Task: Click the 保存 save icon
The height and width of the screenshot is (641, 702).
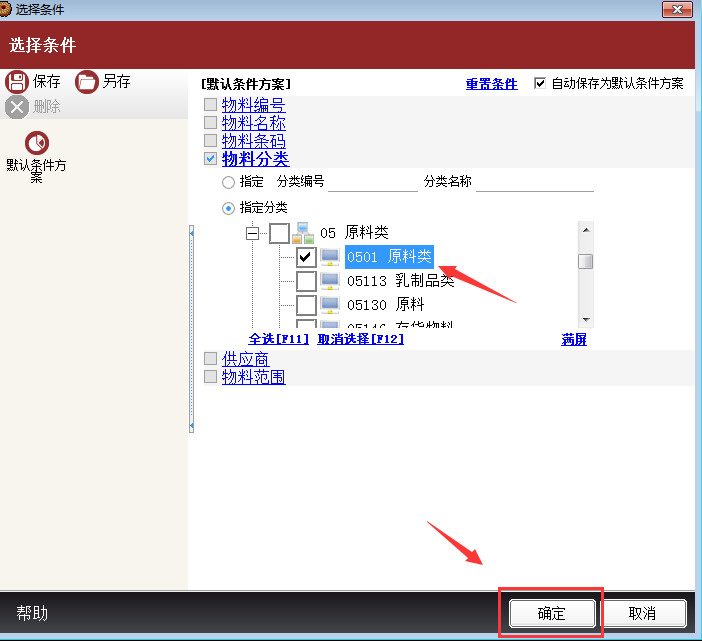Action: pos(17,82)
